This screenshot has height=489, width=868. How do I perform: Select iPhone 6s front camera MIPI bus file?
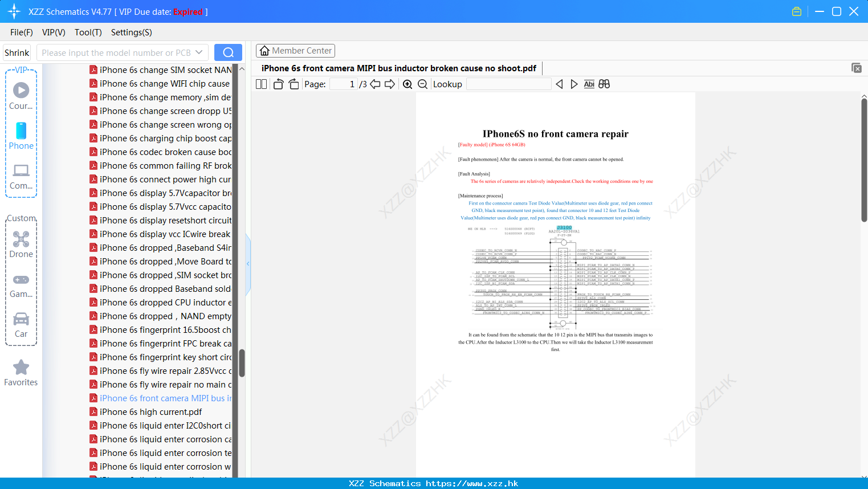point(161,398)
